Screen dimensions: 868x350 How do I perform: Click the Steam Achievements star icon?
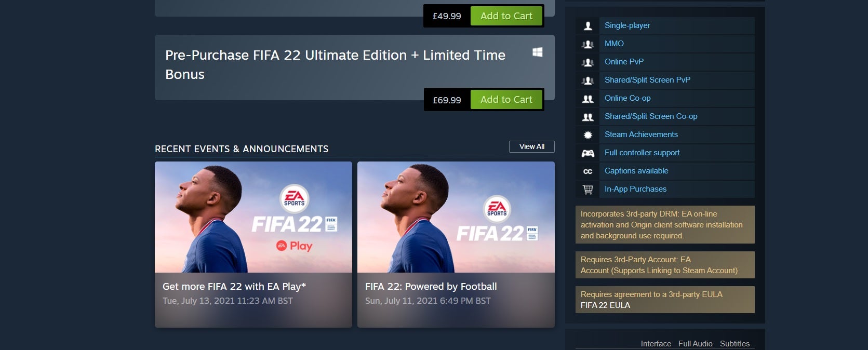click(587, 135)
